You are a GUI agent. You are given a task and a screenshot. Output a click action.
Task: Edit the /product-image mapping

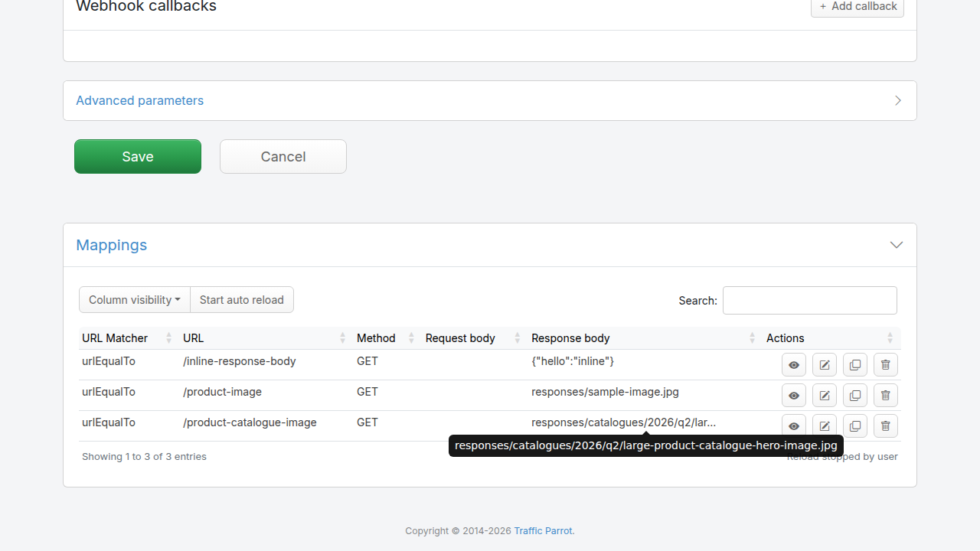tap(825, 396)
